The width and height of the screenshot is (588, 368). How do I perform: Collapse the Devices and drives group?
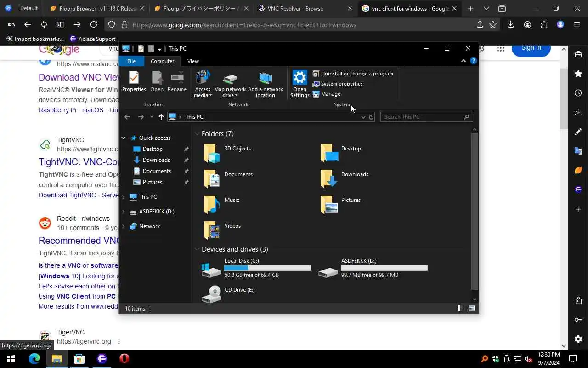(x=197, y=249)
